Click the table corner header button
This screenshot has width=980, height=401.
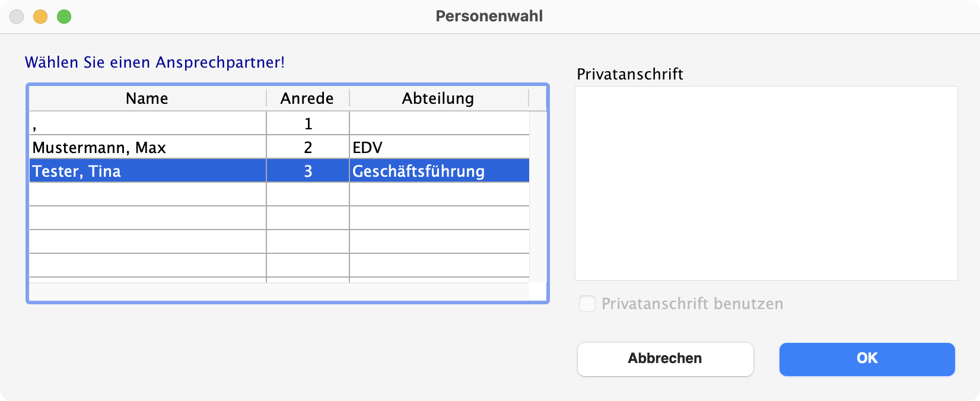(537, 98)
